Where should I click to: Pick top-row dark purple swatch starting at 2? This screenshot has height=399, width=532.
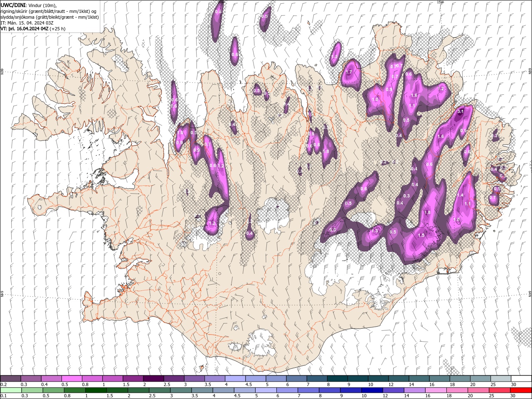pos(153,379)
